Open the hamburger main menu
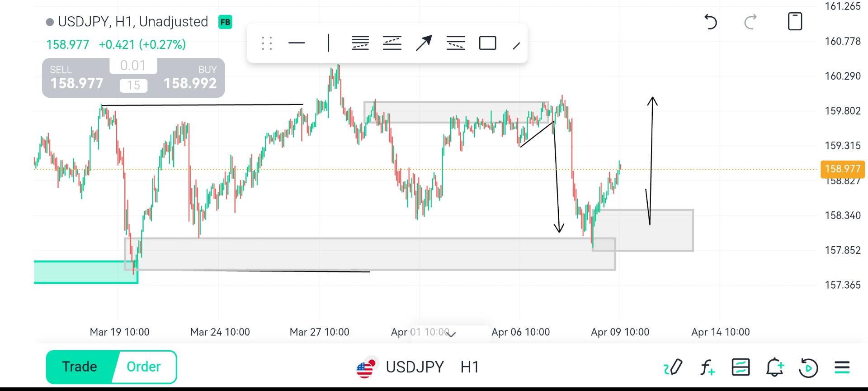Screen dimensions: 868x391 [x=842, y=367]
